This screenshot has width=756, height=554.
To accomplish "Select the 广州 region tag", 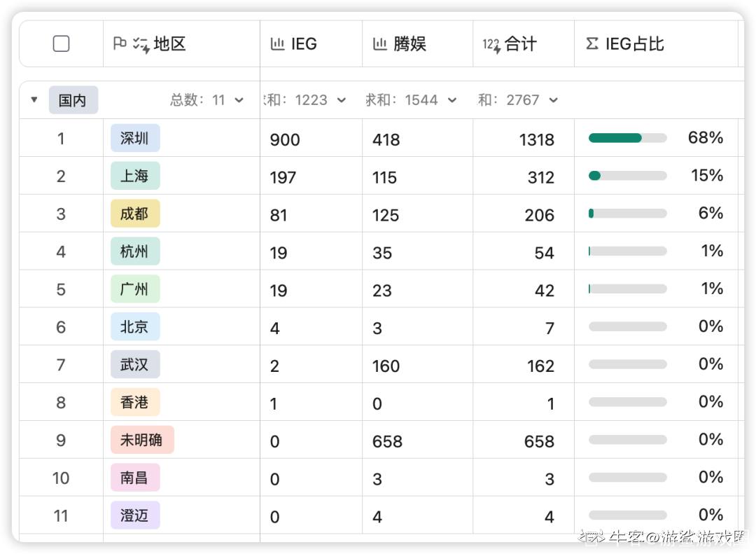I will point(135,289).
